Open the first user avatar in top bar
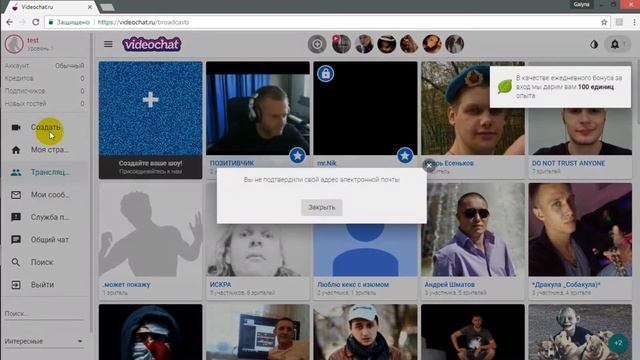The width and height of the screenshot is (640, 360). (341, 44)
